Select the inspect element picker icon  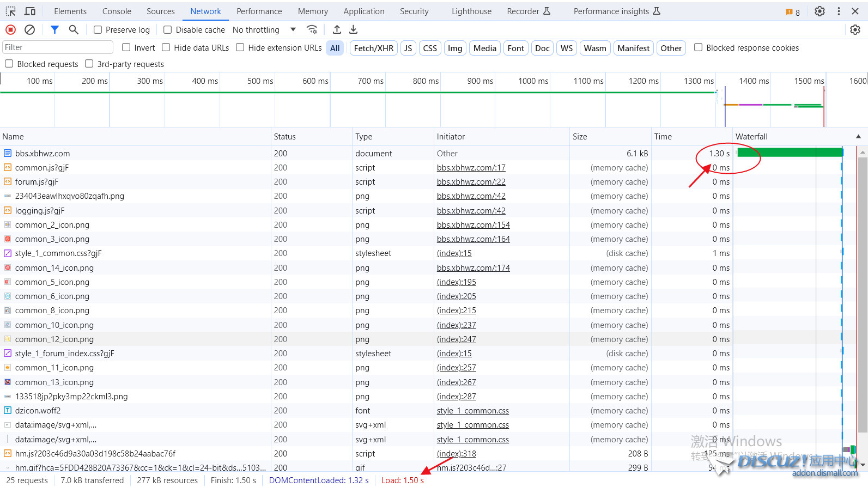coord(10,11)
